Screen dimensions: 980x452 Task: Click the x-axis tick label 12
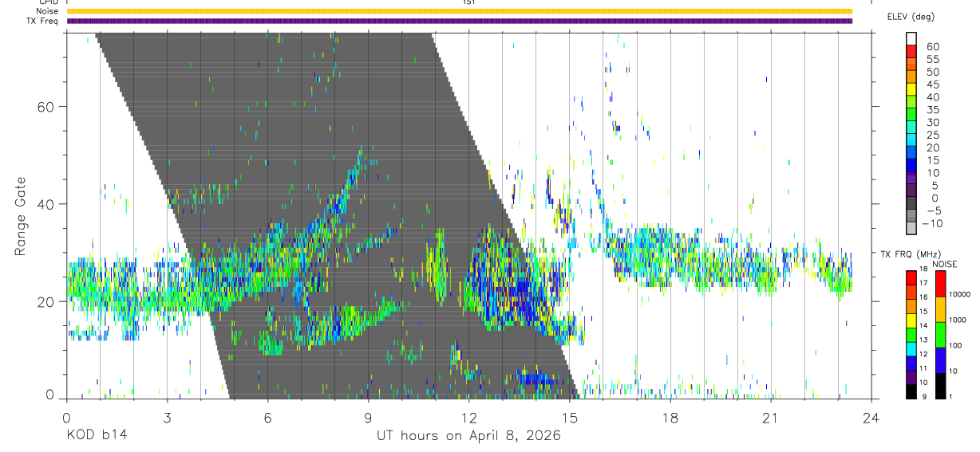click(x=468, y=418)
